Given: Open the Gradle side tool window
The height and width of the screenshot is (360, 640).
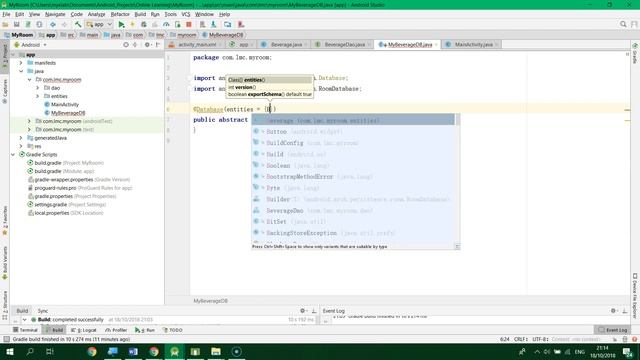Looking at the screenshot, I should [635, 53].
